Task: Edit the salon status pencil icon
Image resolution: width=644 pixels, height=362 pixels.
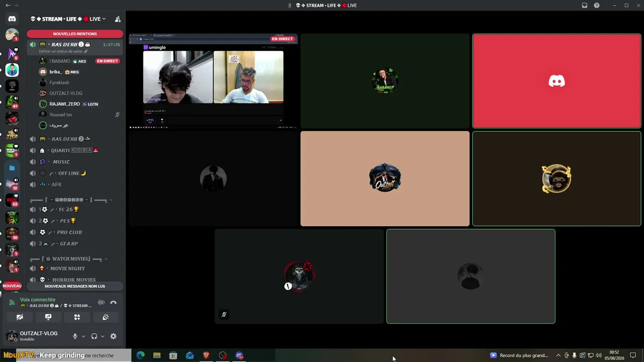Action: click(x=86, y=51)
